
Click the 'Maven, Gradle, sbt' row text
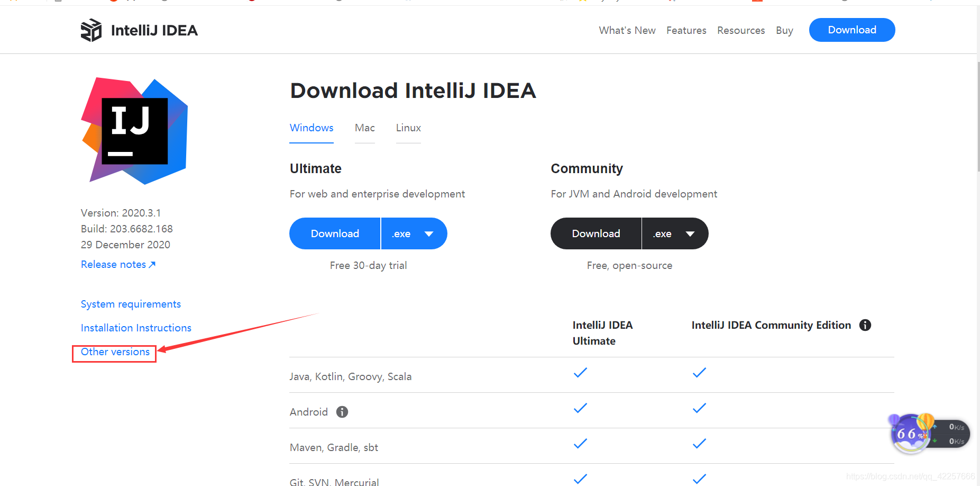click(x=334, y=447)
